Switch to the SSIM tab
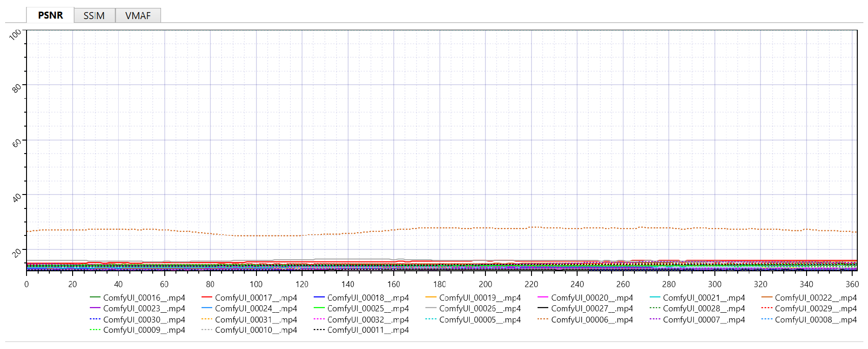The height and width of the screenshot is (349, 868). click(x=94, y=15)
